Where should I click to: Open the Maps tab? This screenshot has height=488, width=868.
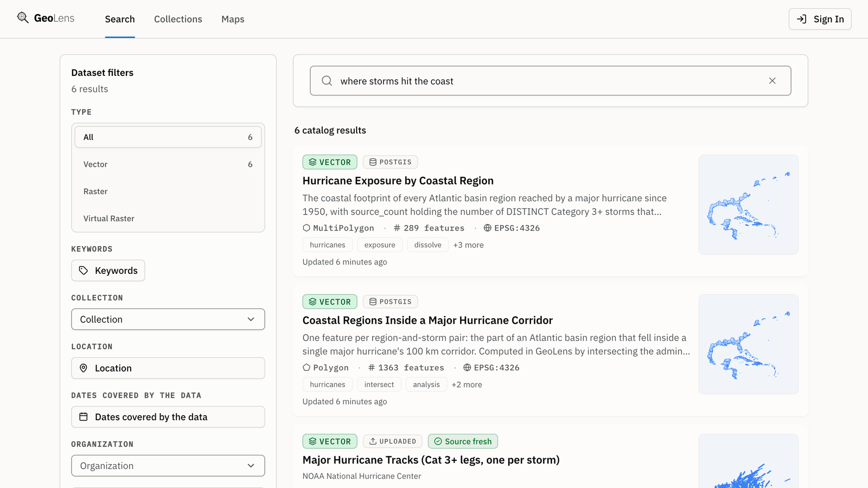click(233, 19)
